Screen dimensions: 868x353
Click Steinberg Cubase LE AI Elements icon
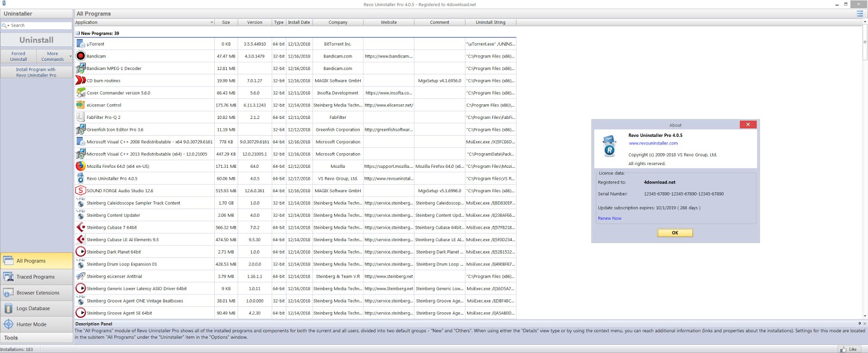[x=80, y=239]
